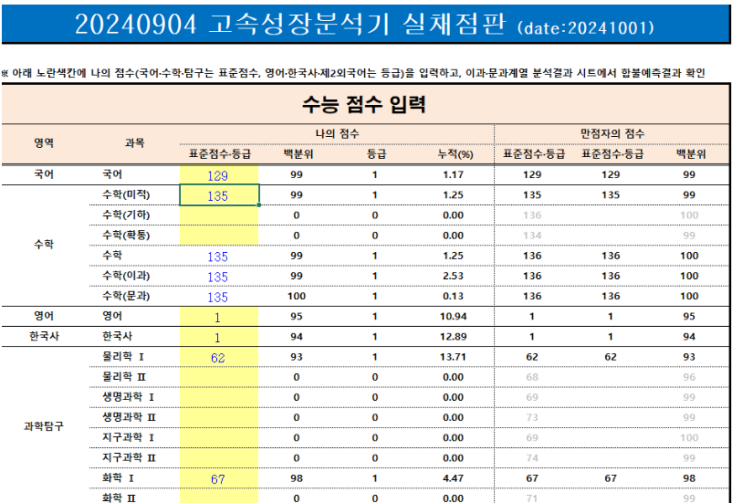Click the 화학 I score cell showing 67
Screen dimensions: 743x503
coord(219,479)
